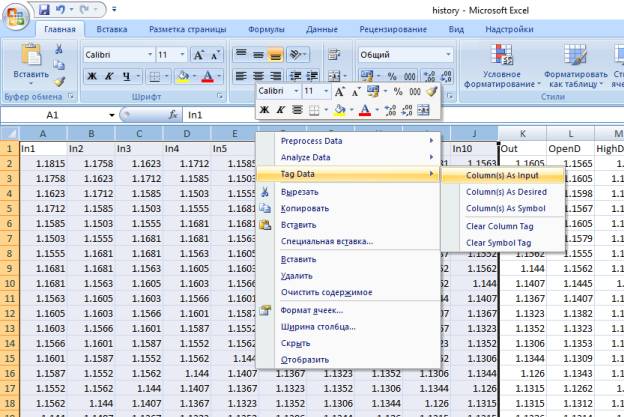Image resolution: width=624 pixels, height=417 pixels.
Task: Click the Name Box showing A1
Action: coord(52,115)
